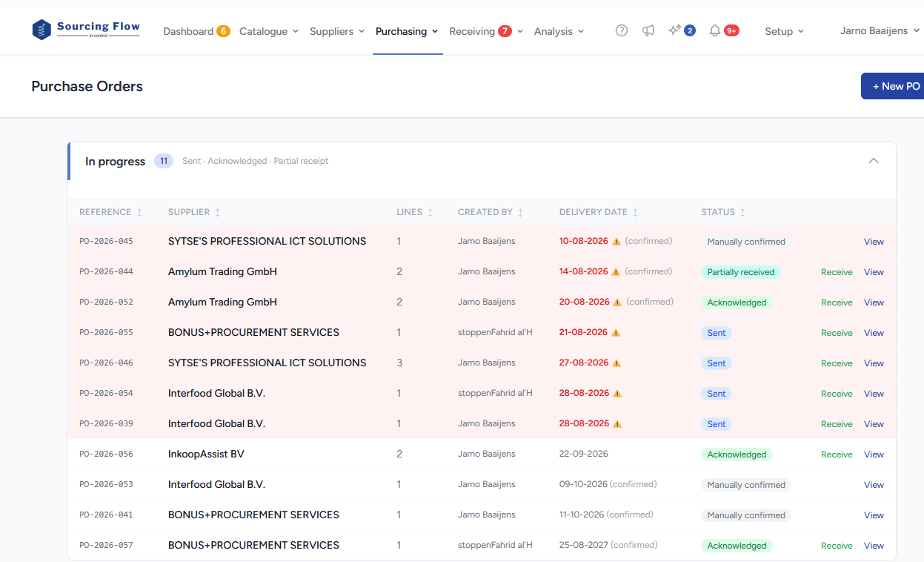Click delivery date 22-09-2026
The image size is (924, 562).
(583, 454)
